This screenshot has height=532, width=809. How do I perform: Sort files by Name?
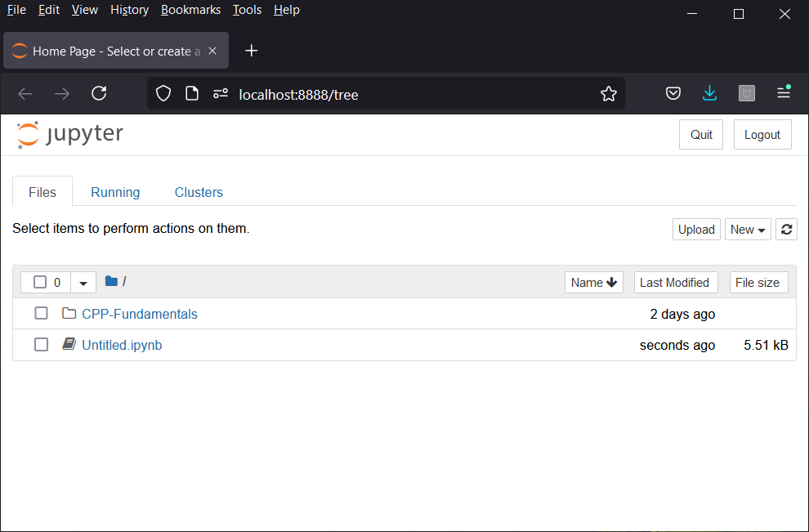point(593,283)
